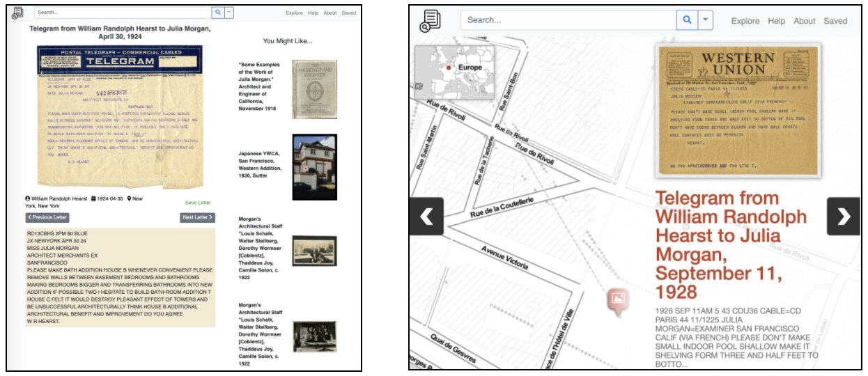Open Saved in left window navigation
This screenshot has height=376, width=868.
click(349, 13)
